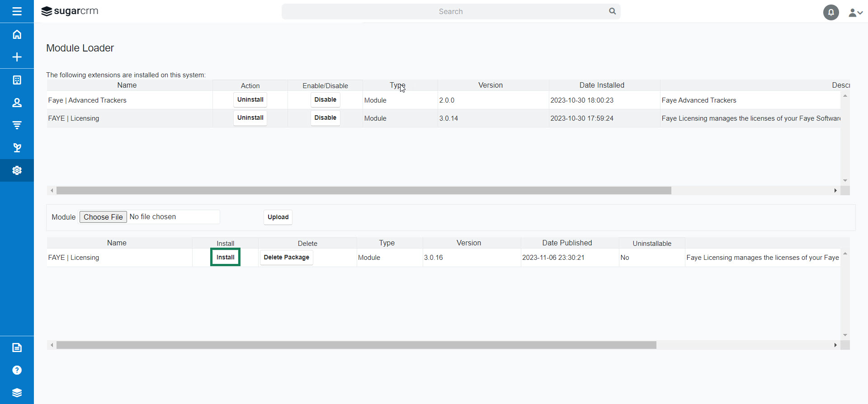The height and width of the screenshot is (404, 868).
Task: Disable Faye | Advanced Trackers
Action: tap(325, 100)
